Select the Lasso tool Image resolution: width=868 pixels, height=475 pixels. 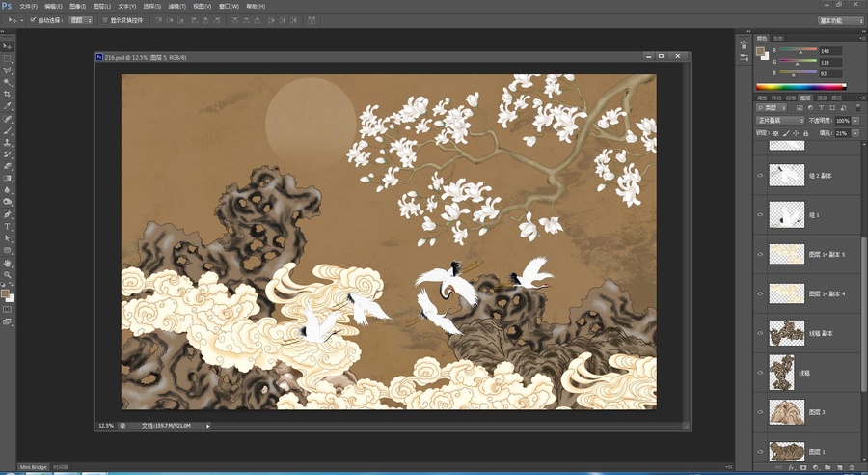click(7, 70)
